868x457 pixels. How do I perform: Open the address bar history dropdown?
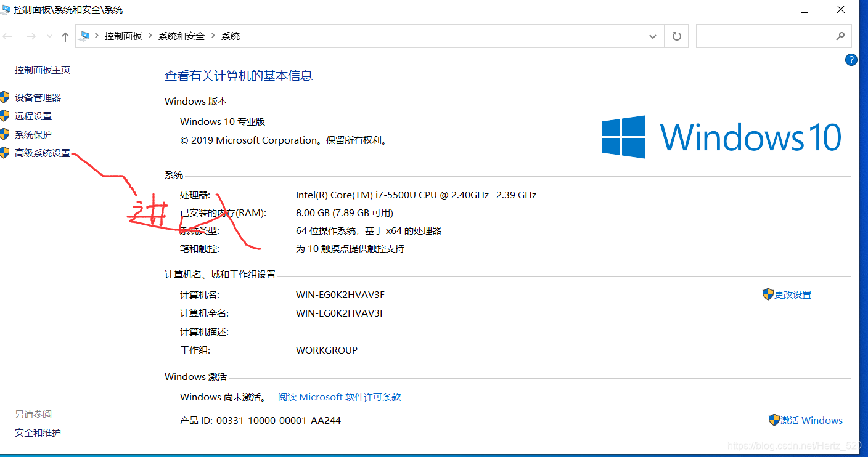[653, 36]
